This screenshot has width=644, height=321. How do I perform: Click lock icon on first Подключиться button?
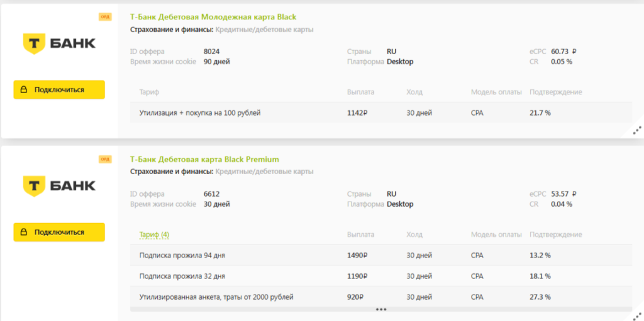point(24,90)
